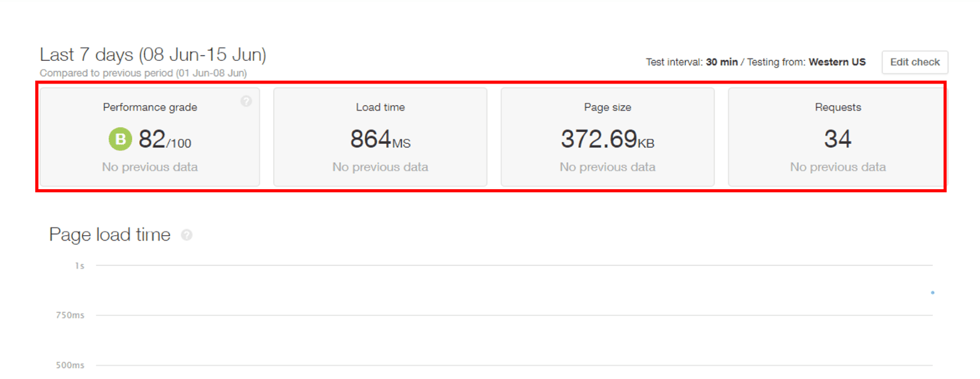Image resolution: width=980 pixels, height=379 pixels.
Task: Click the green B grade badge
Action: pos(120,140)
